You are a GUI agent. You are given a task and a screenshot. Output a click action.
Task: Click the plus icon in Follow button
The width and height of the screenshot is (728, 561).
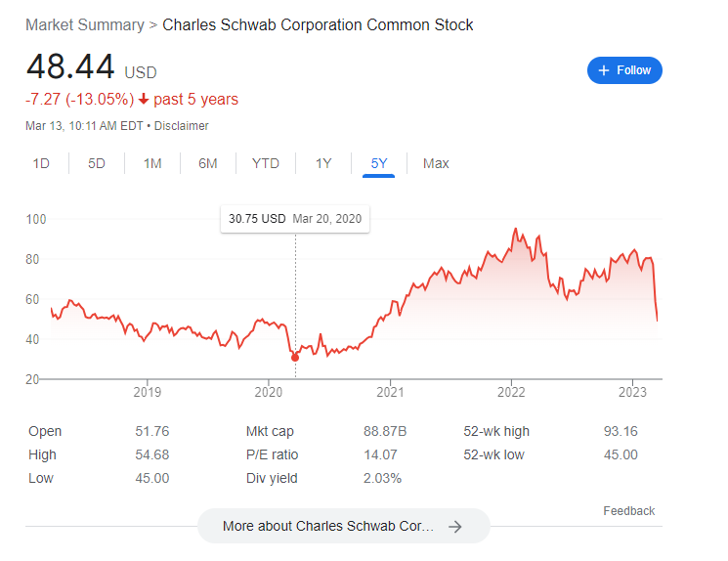[x=604, y=70]
